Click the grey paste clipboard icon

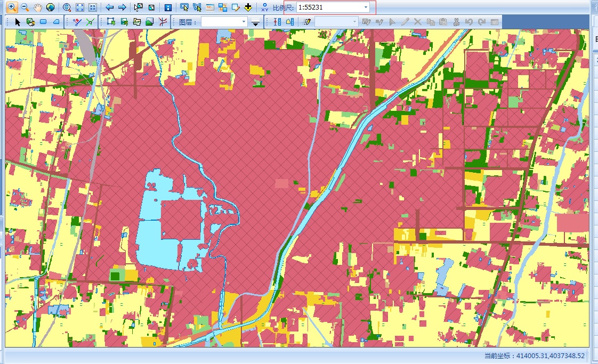pos(443,22)
